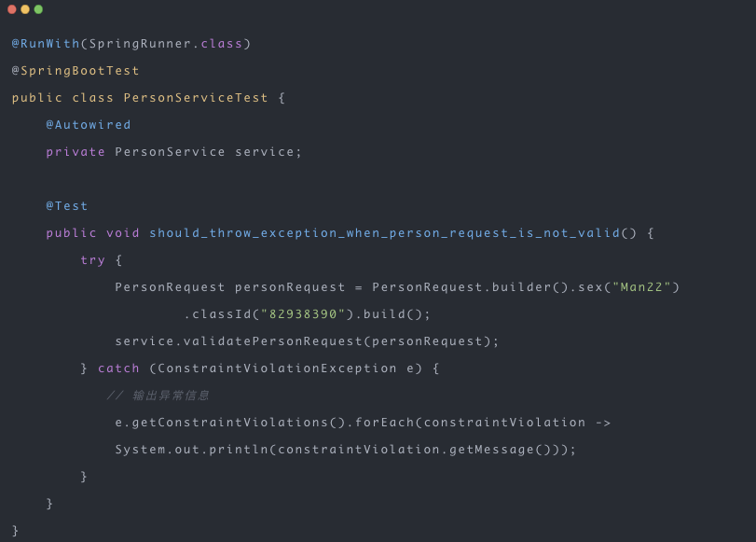756x542 pixels.
Task: Click the yellow minimize window dot
Action: [25, 9]
